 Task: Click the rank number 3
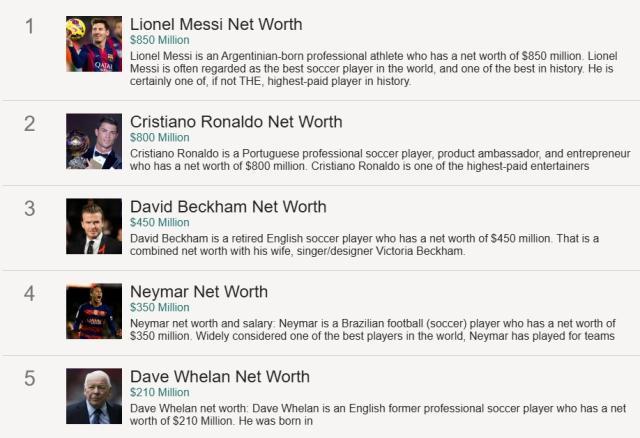pyautogui.click(x=29, y=209)
